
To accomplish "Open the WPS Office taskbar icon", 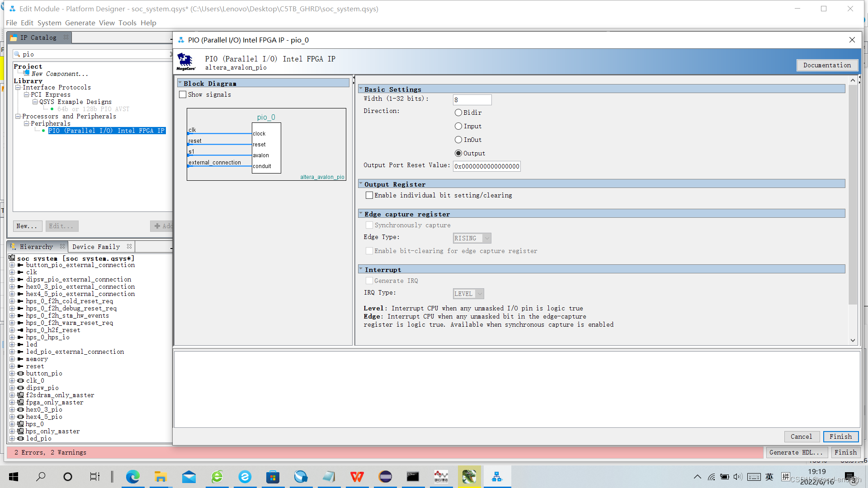I will point(357,477).
